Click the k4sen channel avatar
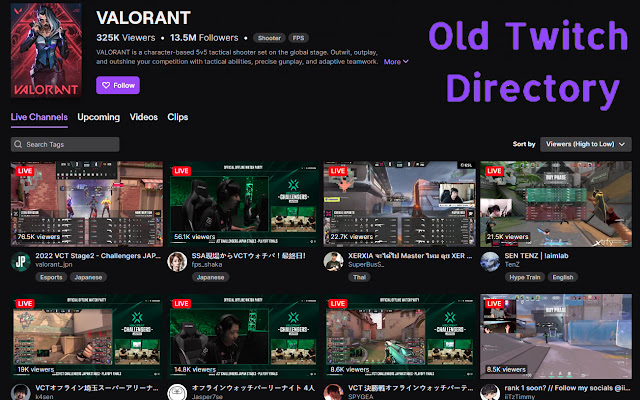This screenshot has height=400, width=640. point(20,392)
